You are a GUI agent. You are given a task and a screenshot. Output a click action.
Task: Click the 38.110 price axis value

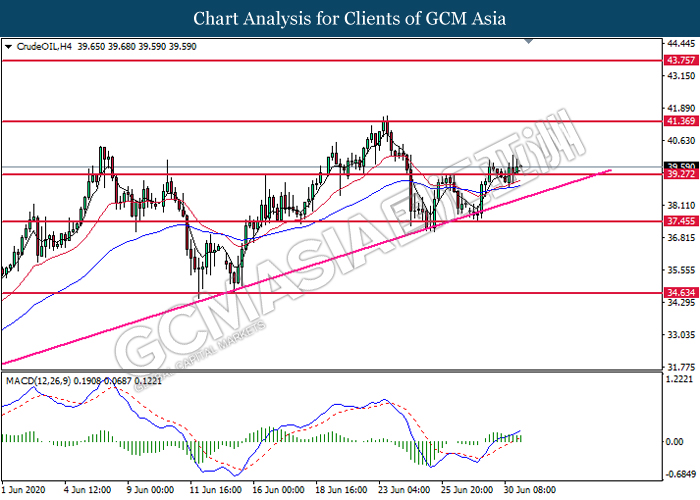point(681,205)
